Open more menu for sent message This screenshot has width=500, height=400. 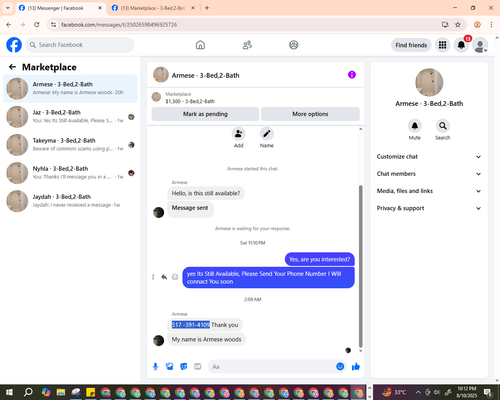click(x=153, y=277)
